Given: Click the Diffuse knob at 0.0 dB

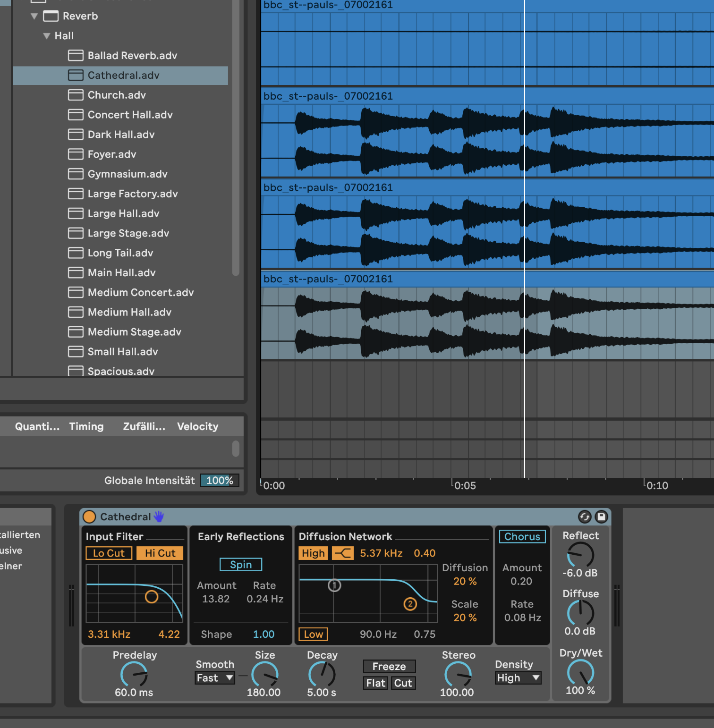Looking at the screenshot, I should (x=580, y=613).
